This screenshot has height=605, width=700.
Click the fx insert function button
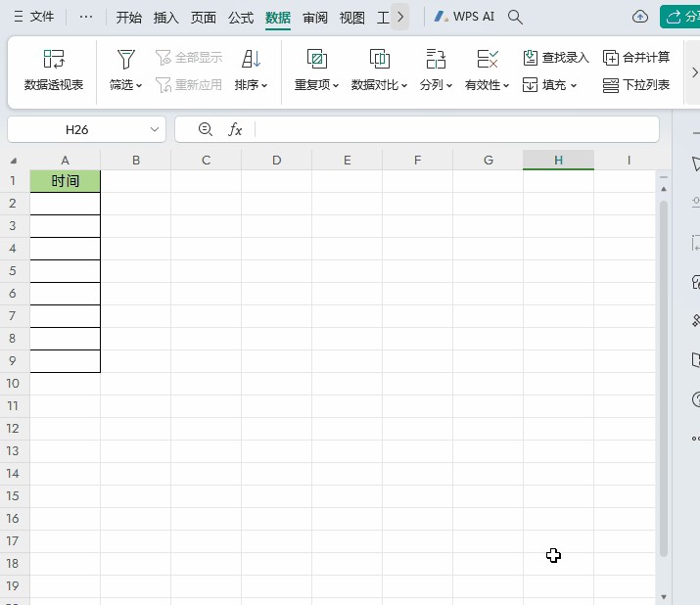[235, 129]
